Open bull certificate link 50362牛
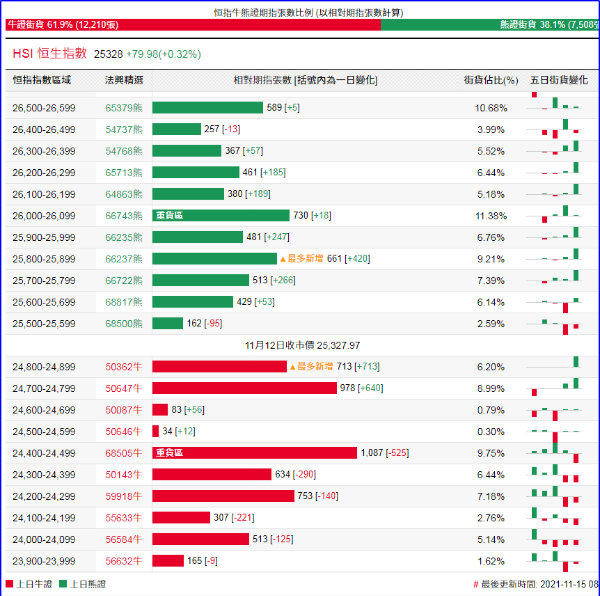 (124, 367)
